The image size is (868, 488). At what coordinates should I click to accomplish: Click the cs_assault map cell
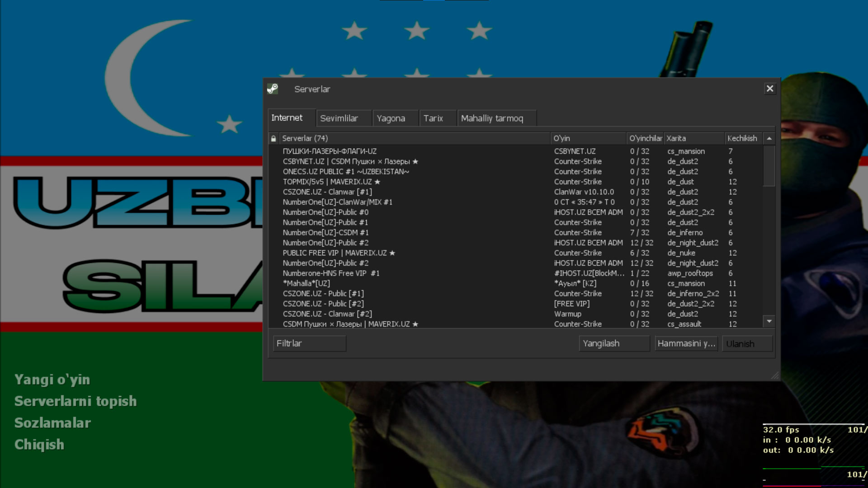coord(684,324)
